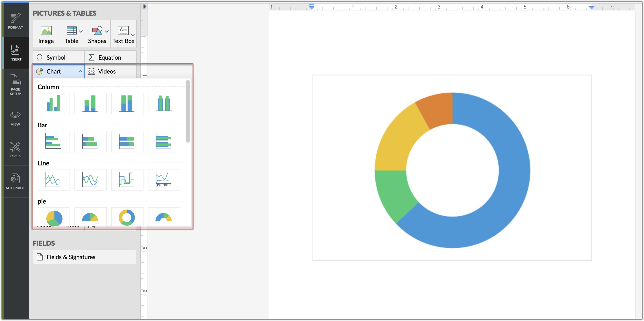Open the Shapes dropdown arrow
Viewport: 644px width, 321px height.
107,32
